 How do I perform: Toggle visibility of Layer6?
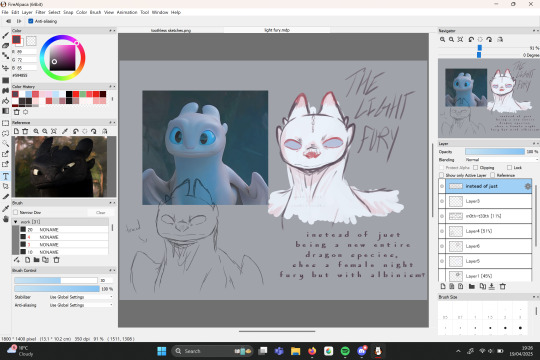[x=442, y=246]
